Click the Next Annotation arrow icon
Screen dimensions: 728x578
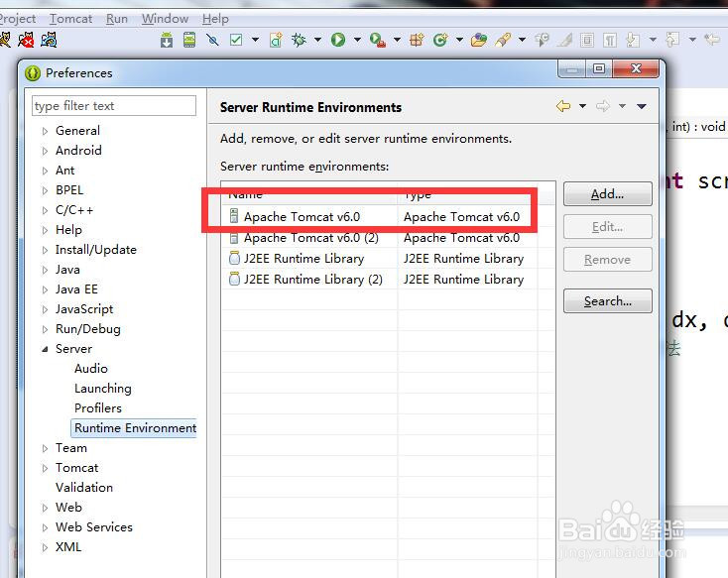coord(633,40)
